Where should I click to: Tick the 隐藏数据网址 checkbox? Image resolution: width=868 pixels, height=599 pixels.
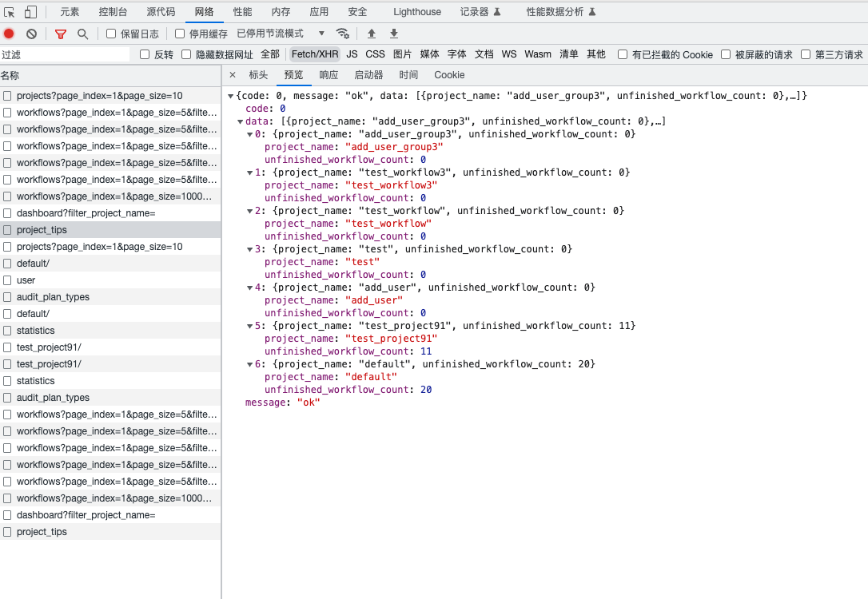pos(186,54)
